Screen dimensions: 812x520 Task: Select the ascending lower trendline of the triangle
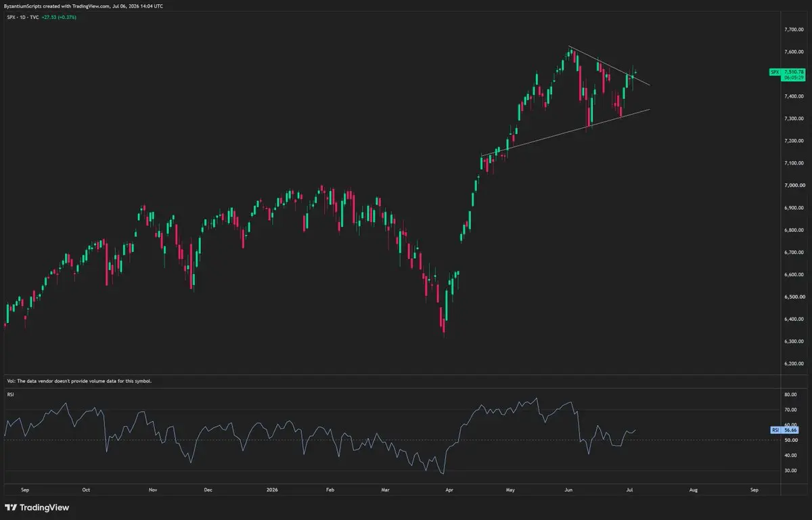[565, 132]
